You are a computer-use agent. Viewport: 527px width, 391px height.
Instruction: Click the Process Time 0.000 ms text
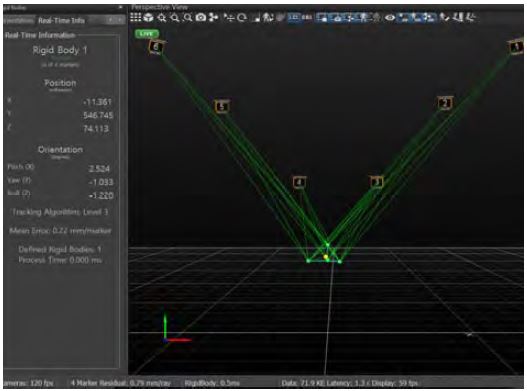click(60, 260)
